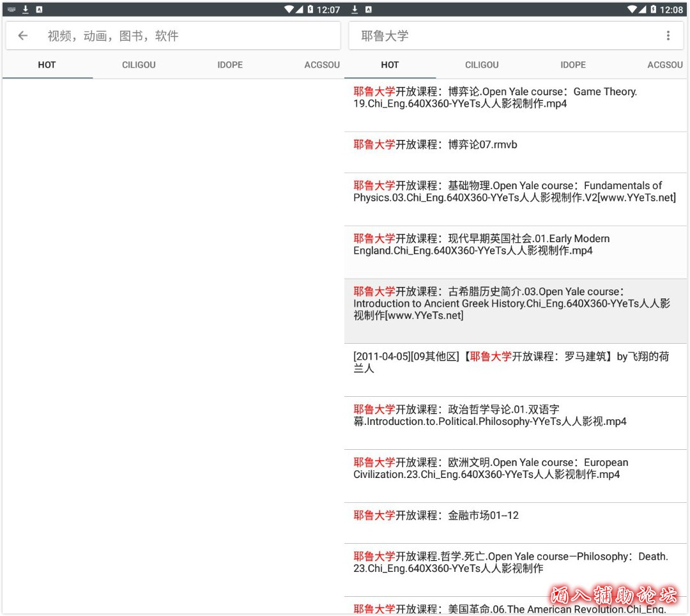The width and height of the screenshot is (690, 616).
Task: Switch to ACGSOU tab in left screen
Action: (x=321, y=65)
